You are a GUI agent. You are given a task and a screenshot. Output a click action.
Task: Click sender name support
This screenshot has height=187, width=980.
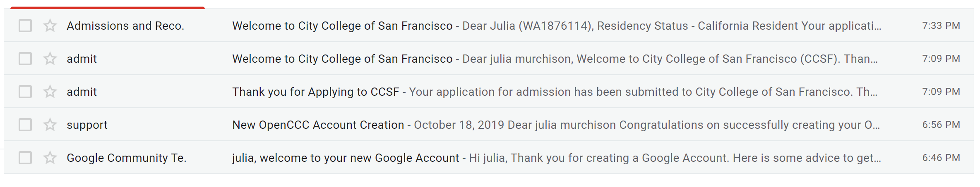[x=87, y=125]
